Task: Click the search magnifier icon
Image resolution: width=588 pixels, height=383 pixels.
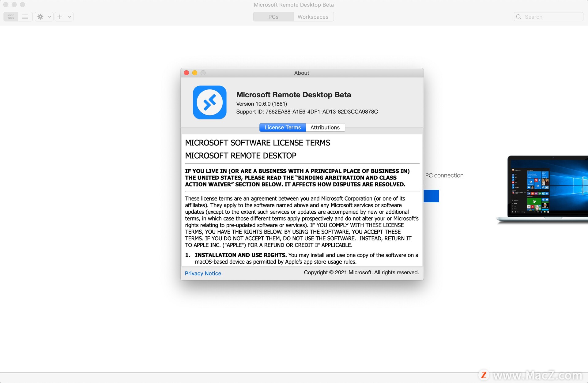Action: coord(519,17)
